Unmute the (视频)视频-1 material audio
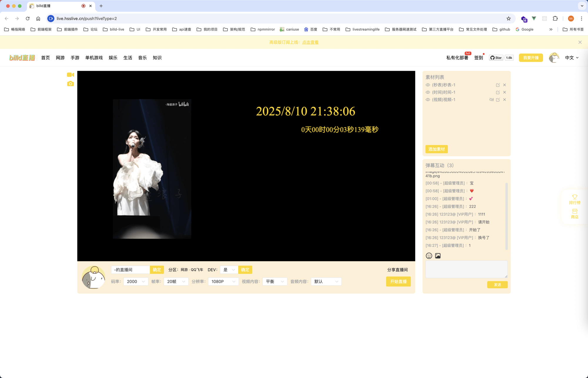588x378 pixels. click(x=491, y=100)
